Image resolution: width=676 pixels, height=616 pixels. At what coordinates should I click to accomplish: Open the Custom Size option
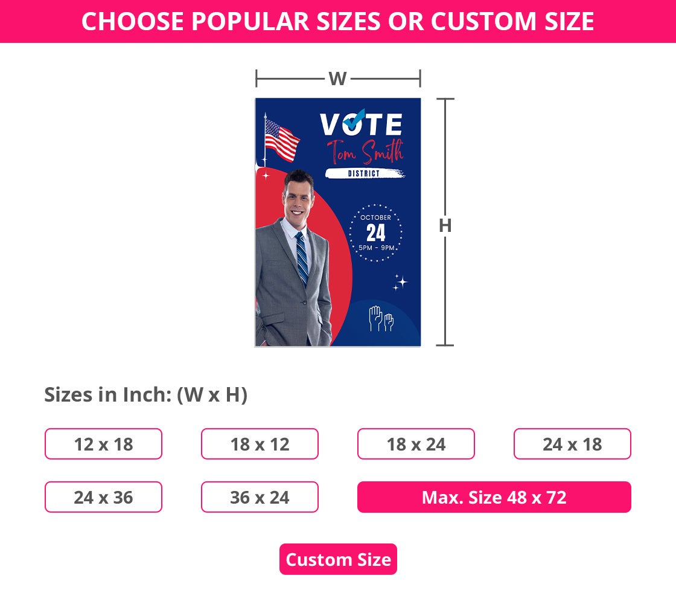(x=338, y=560)
